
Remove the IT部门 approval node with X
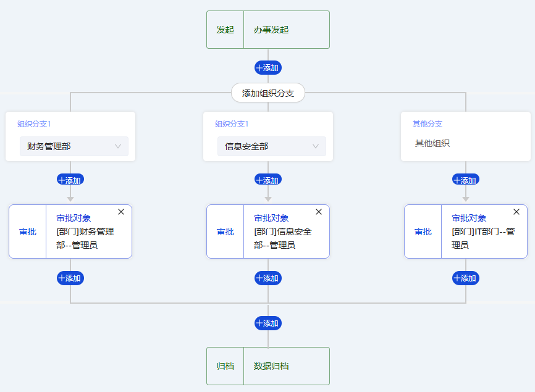pyautogui.click(x=516, y=212)
